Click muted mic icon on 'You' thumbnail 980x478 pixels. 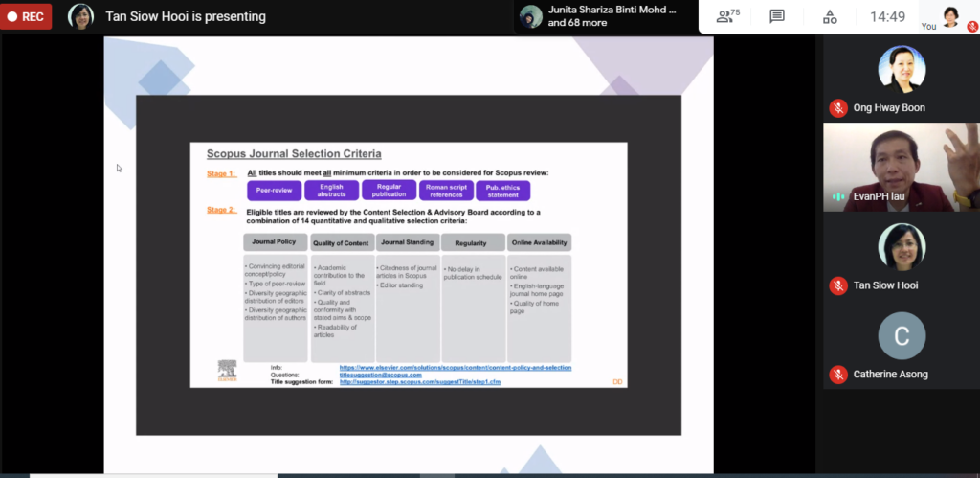pos(972,26)
